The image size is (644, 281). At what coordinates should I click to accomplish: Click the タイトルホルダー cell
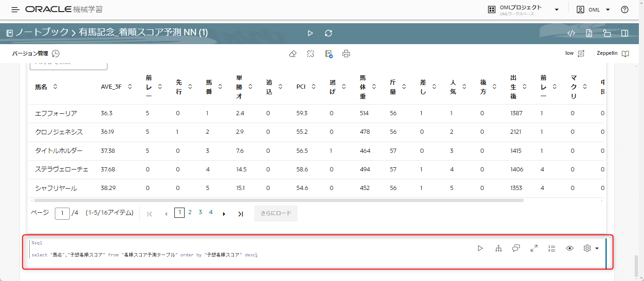pos(59,151)
